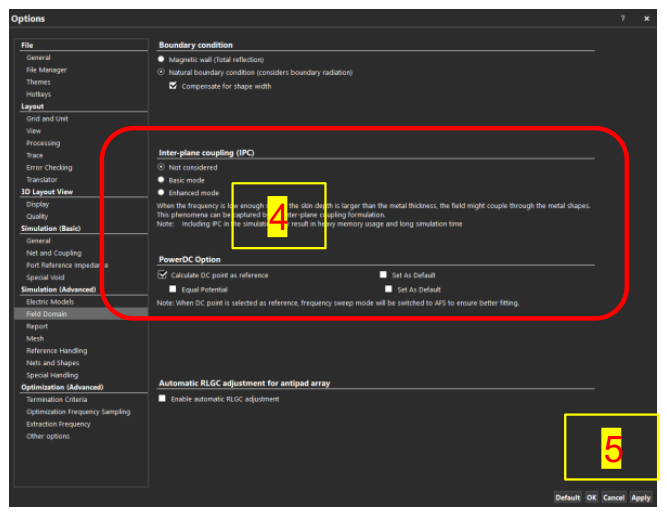Viewport: 667px width, 516px height.
Task: Check Set As Default beside Calculate DC point
Action: [x=383, y=274]
